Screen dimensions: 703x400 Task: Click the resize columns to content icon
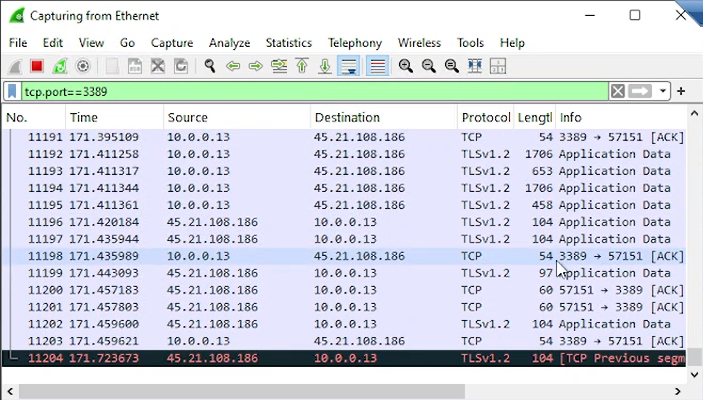(x=475, y=66)
